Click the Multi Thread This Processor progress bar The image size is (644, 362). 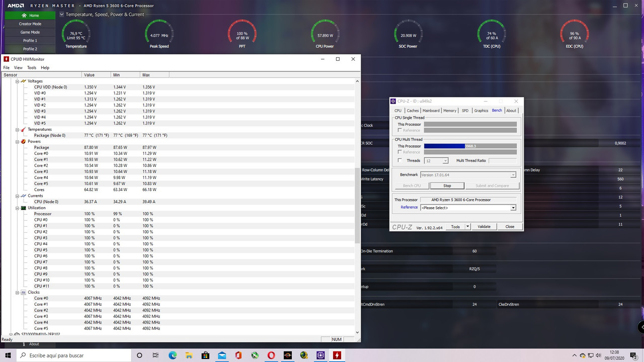[x=470, y=146]
